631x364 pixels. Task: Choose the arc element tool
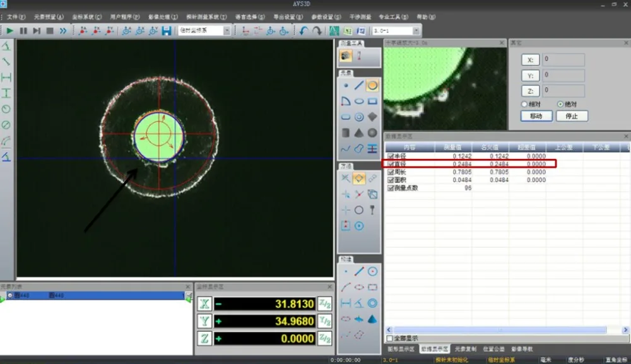pos(346,101)
